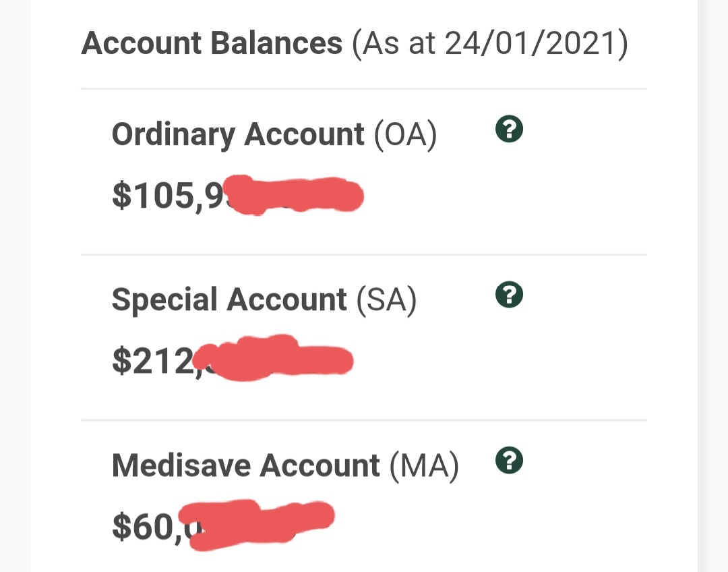Click the $105,9 Ordinary Account balance
728x572 pixels.
click(x=167, y=196)
